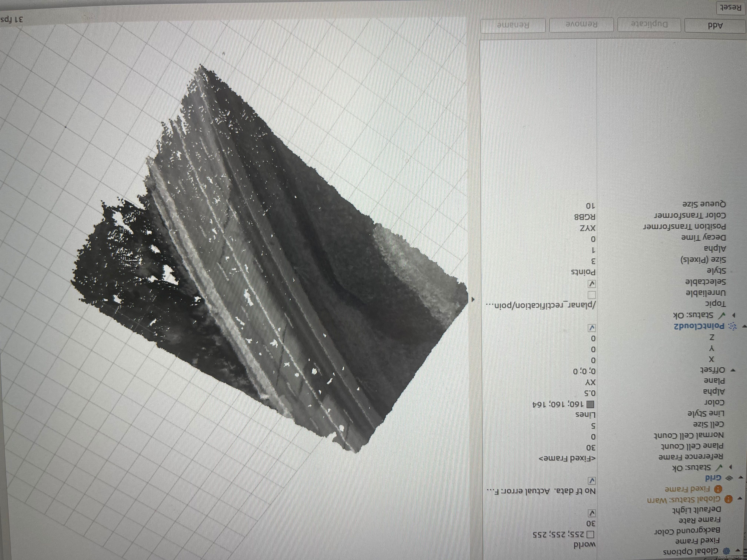This screenshot has height=560, width=747.
Task: Click the Add display button
Action: click(x=715, y=26)
